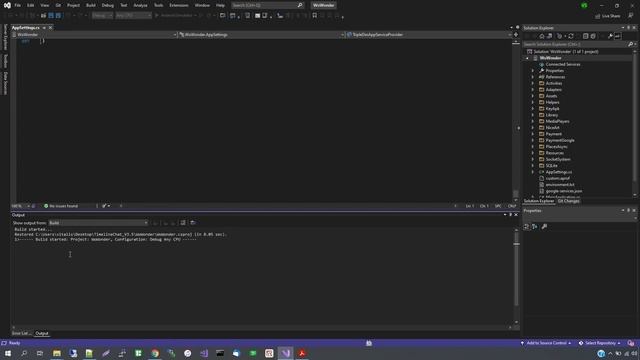This screenshot has height=360, width=640.
Task: Switch to Git Changes tab
Action: 568,201
